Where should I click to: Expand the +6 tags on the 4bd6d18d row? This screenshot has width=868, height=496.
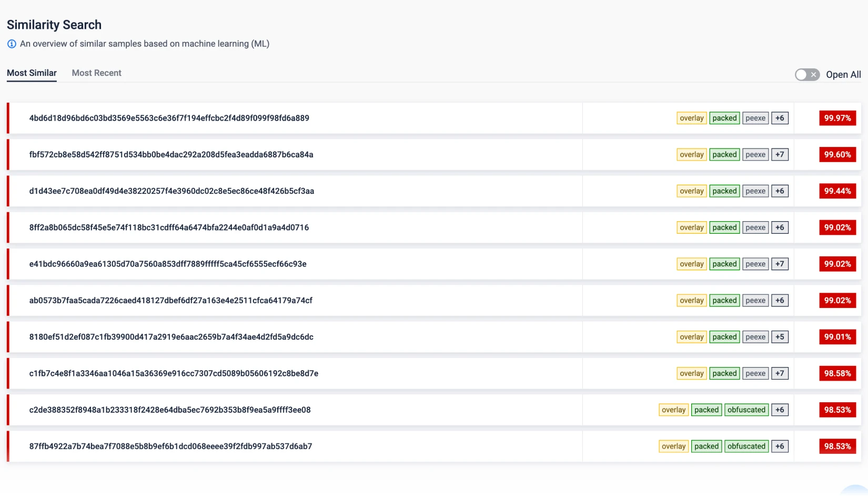[x=779, y=118]
